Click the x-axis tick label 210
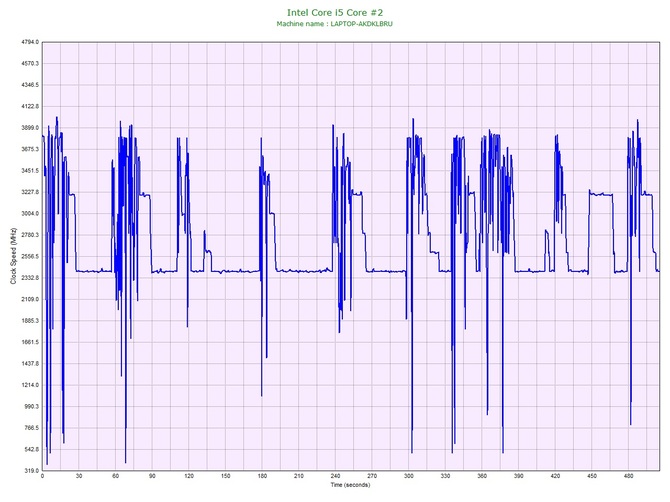 pyautogui.click(x=299, y=476)
